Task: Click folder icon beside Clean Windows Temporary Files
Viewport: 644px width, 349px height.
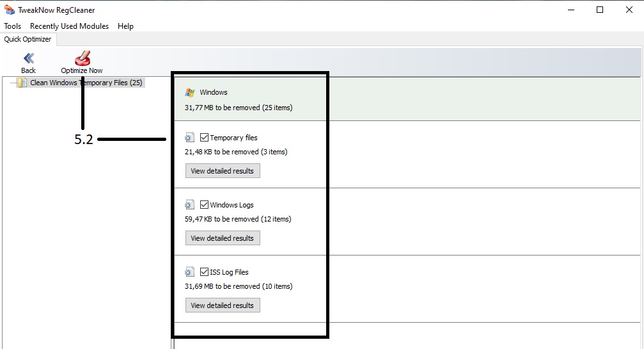Action: point(22,83)
